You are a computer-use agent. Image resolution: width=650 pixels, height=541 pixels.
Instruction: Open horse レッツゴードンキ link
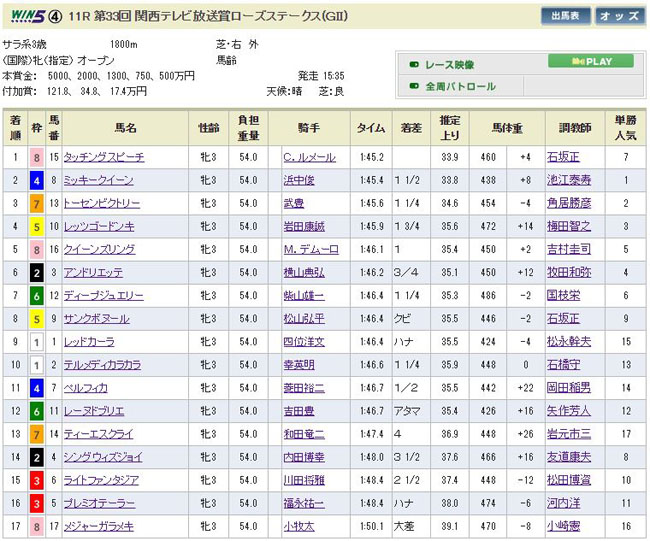[x=98, y=227]
